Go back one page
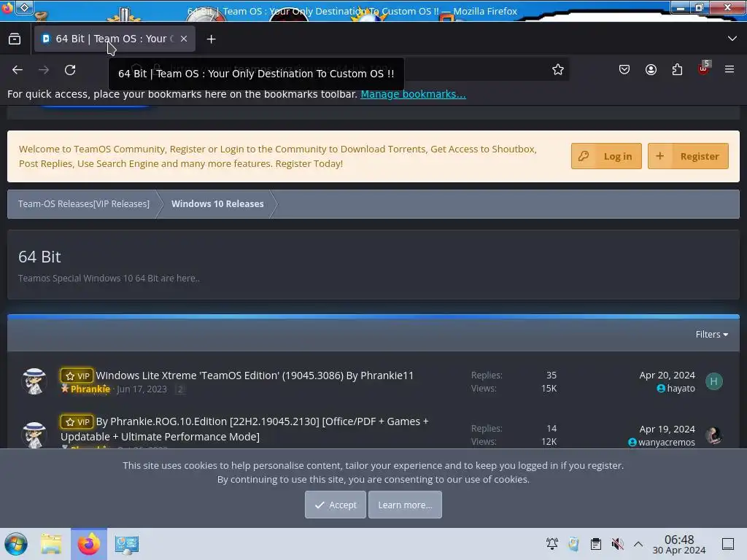The width and height of the screenshot is (747, 560). (18, 70)
